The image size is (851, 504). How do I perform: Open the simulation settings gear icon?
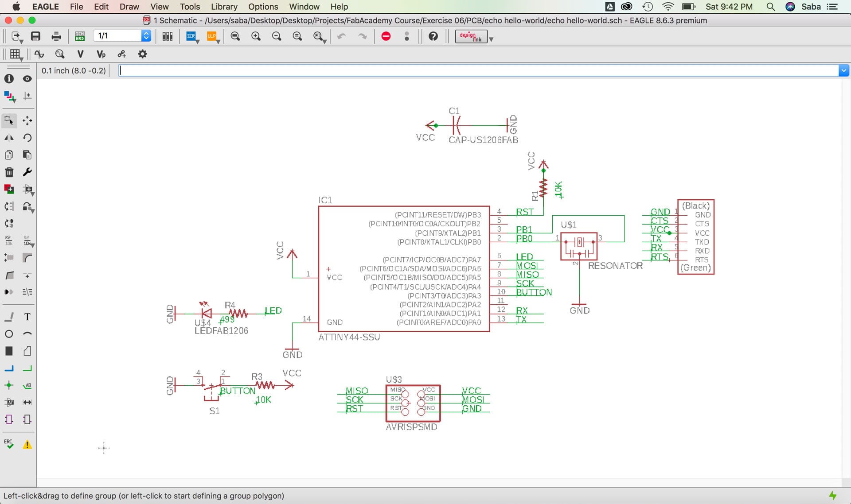click(142, 54)
